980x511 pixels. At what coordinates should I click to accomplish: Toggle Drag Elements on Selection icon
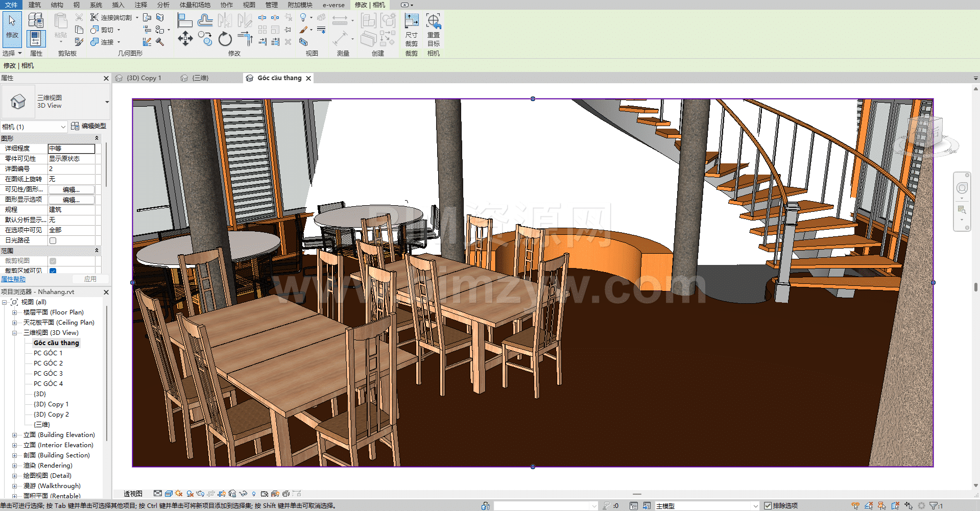coord(909,506)
